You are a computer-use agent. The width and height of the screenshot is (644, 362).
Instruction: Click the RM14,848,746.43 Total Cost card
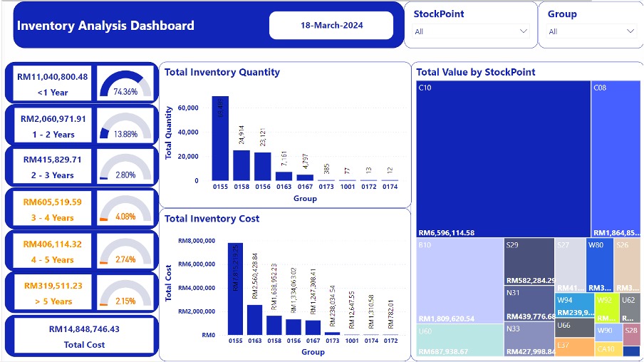[83, 336]
